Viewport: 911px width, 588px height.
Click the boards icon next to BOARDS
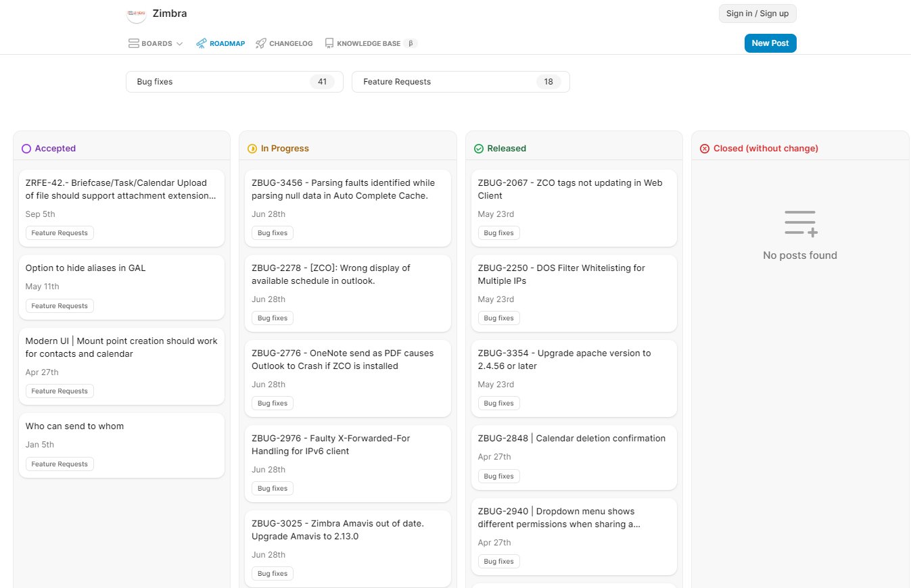pyautogui.click(x=133, y=43)
